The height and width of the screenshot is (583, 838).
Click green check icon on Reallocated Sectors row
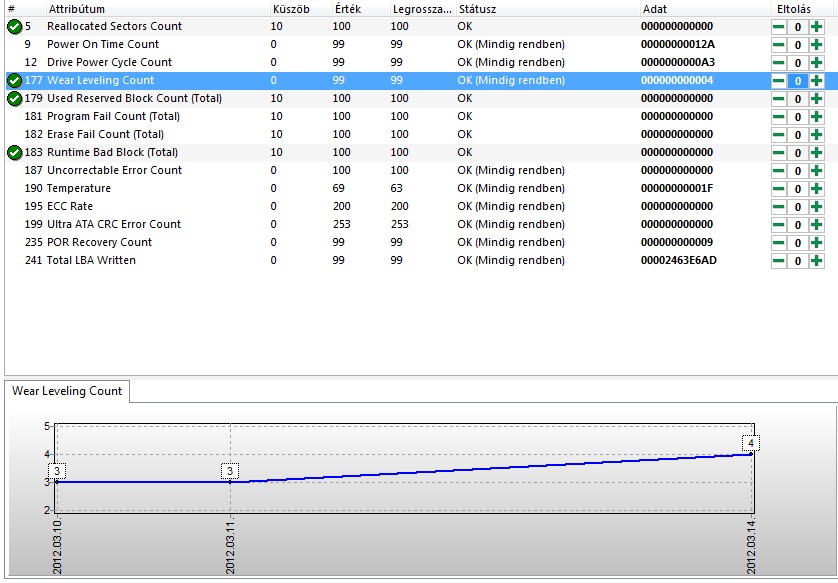click(x=14, y=27)
